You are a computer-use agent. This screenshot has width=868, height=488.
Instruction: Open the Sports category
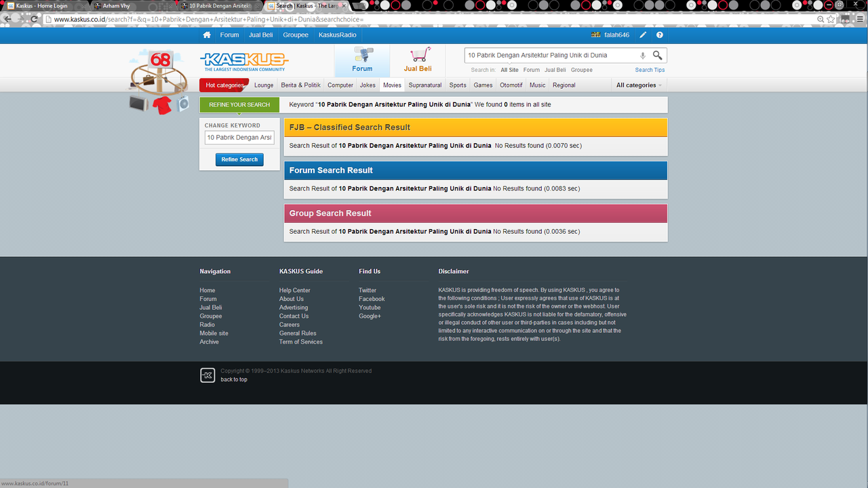[x=458, y=85]
